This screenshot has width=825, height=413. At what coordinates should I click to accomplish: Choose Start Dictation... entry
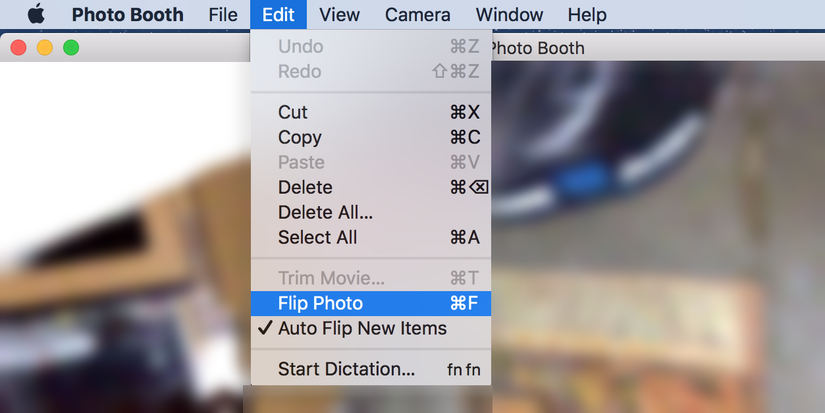pyautogui.click(x=371, y=369)
